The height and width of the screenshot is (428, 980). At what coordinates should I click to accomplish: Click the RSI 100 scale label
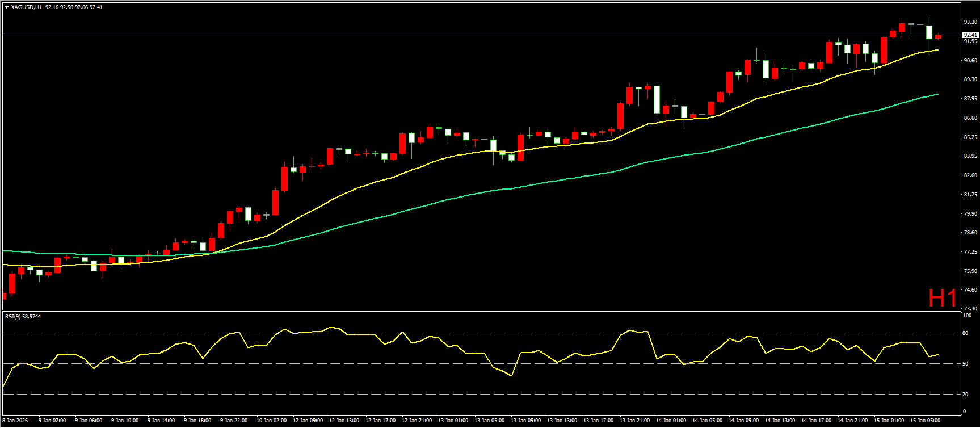click(967, 316)
